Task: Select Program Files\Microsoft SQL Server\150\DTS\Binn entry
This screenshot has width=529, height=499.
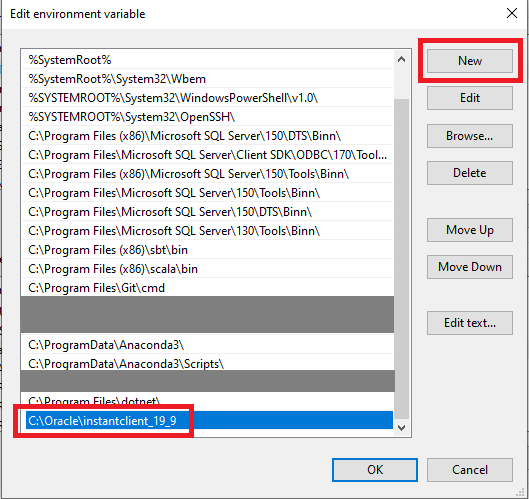Action: (207, 212)
